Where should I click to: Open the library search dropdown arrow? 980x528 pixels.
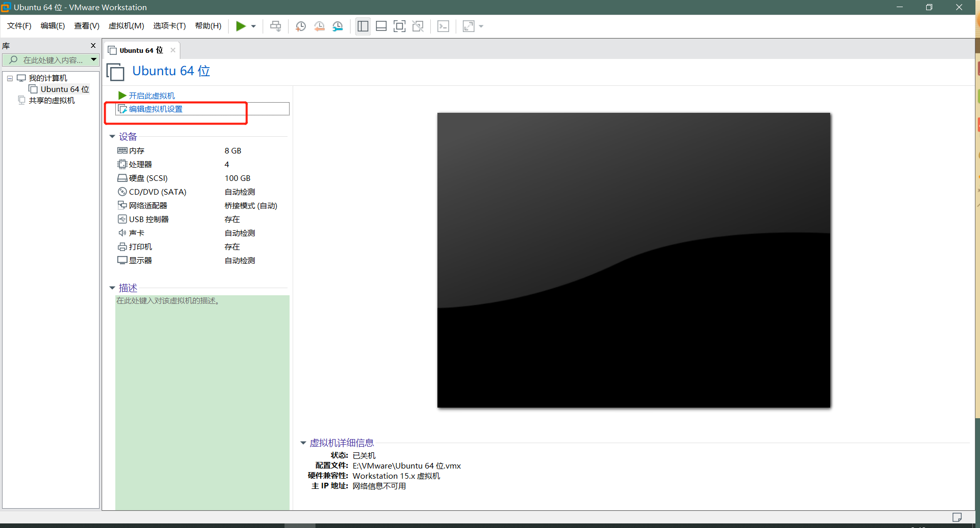pos(94,60)
